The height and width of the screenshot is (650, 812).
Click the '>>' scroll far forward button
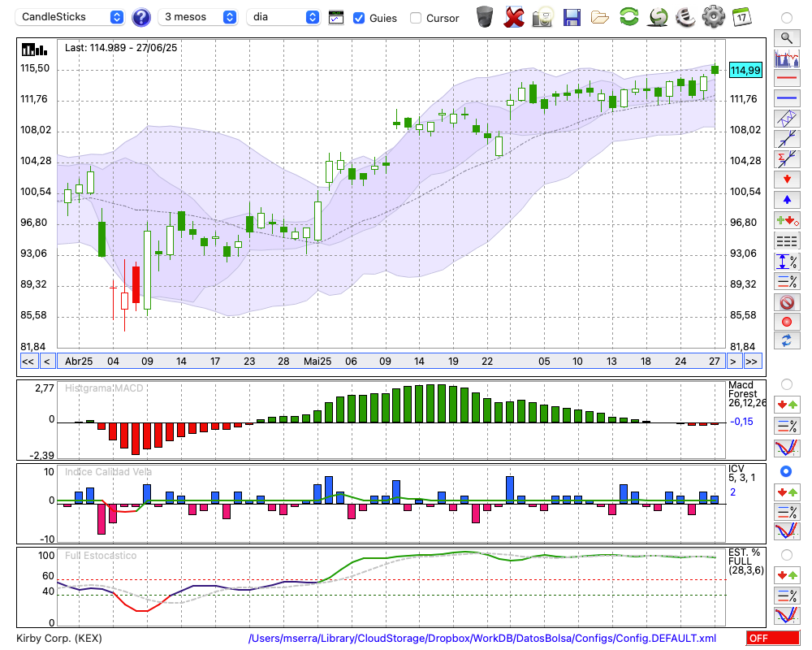click(x=751, y=362)
